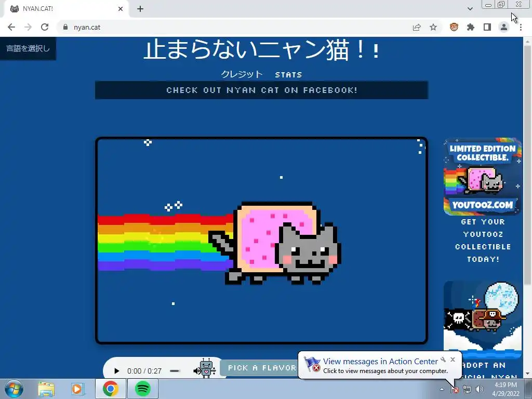Click Check Out Nyan Cat on Facebook banner

pos(262,90)
